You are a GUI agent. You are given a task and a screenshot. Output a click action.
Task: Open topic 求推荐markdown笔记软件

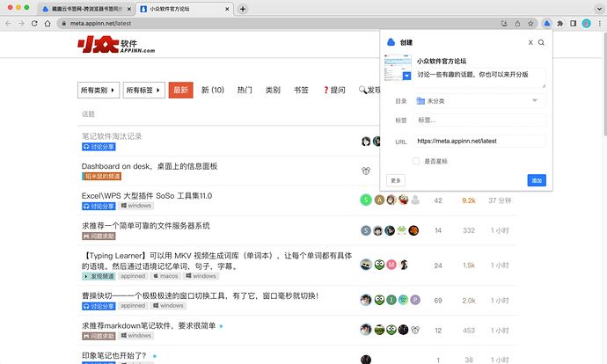pyautogui.click(x=149, y=325)
